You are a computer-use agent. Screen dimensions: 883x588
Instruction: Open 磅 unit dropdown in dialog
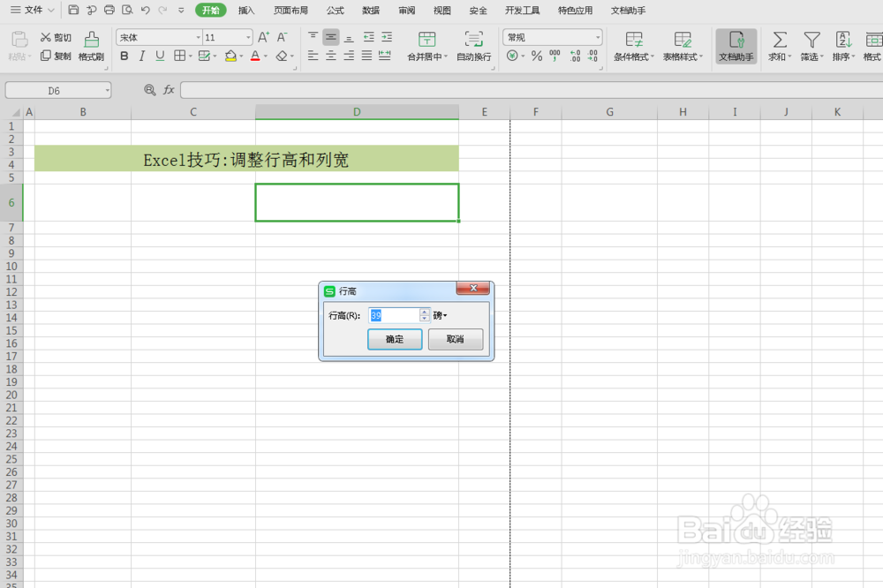441,315
